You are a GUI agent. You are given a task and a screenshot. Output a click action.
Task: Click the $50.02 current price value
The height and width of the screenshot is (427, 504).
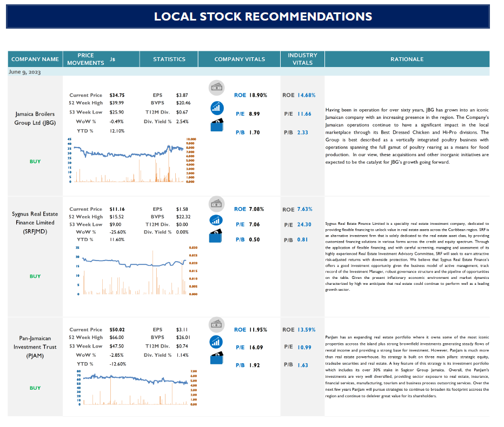coord(117,330)
